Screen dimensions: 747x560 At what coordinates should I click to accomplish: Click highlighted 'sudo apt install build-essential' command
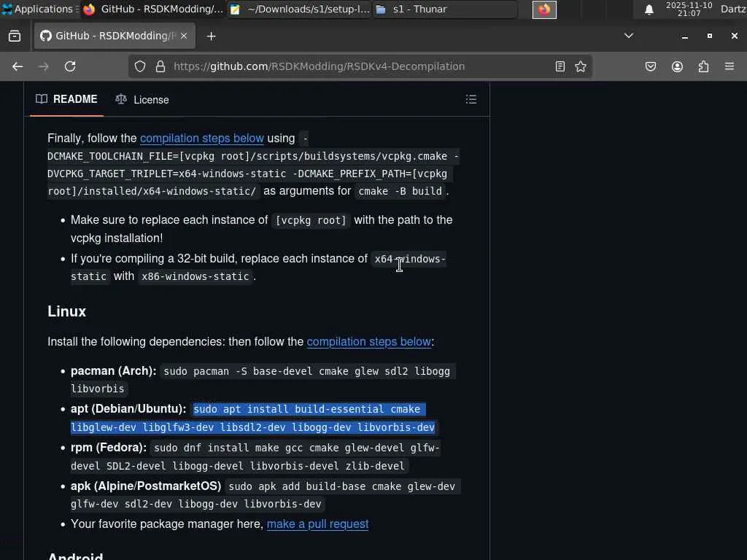[x=253, y=418]
